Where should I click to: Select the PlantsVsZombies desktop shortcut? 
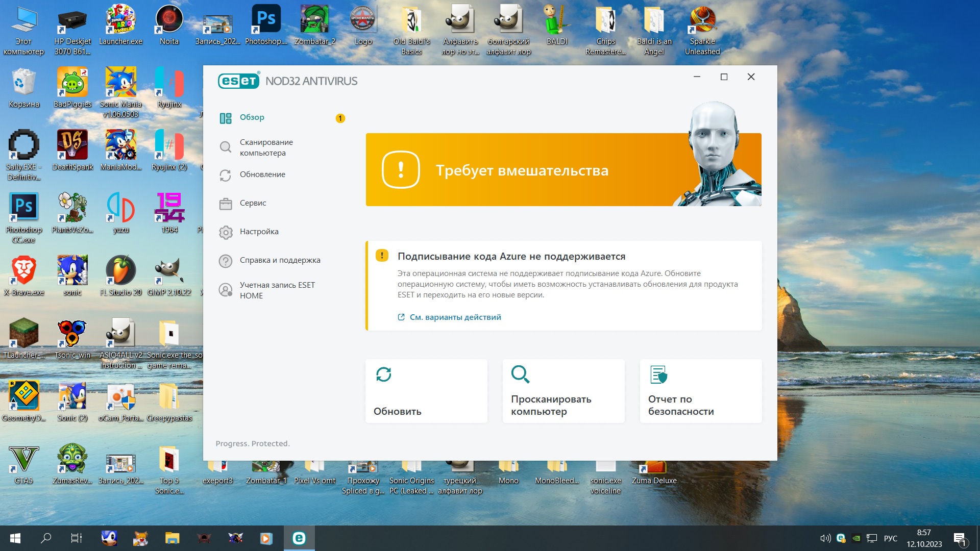point(72,213)
